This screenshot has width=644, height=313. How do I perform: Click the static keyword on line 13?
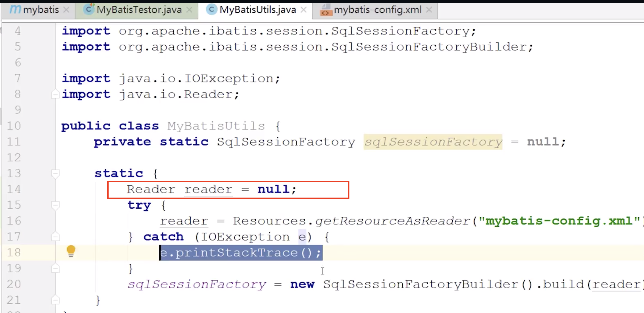tap(119, 173)
